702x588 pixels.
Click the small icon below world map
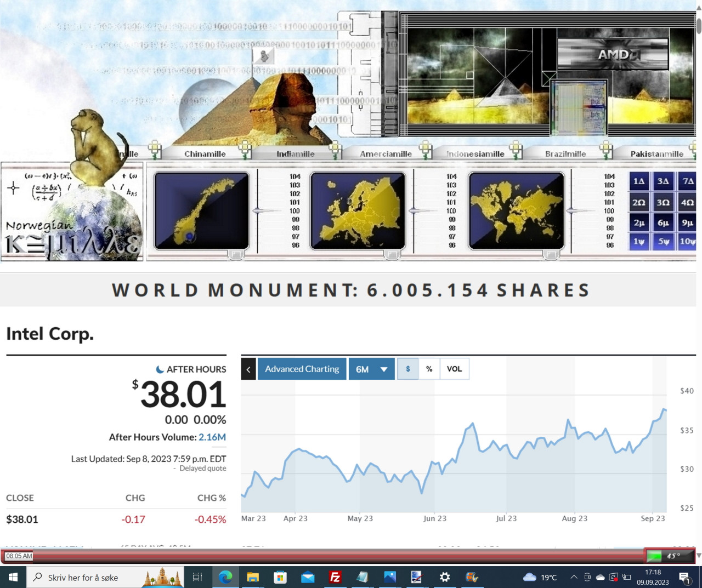click(x=551, y=254)
